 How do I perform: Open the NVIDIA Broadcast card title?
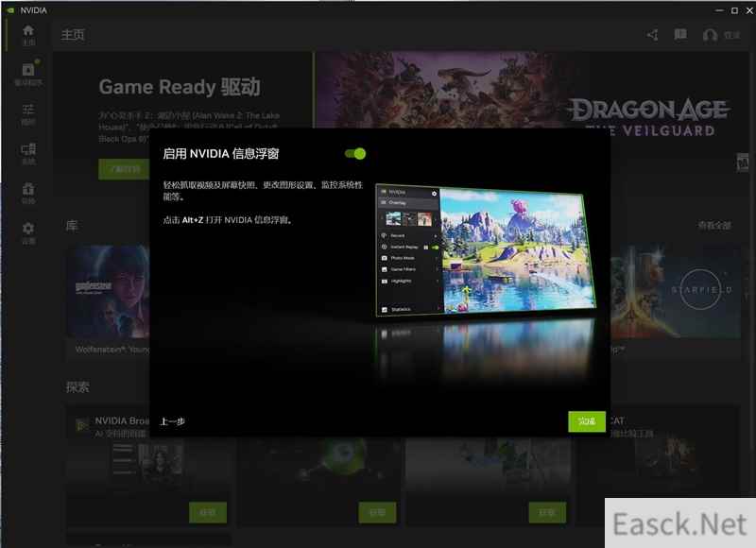tap(122, 420)
